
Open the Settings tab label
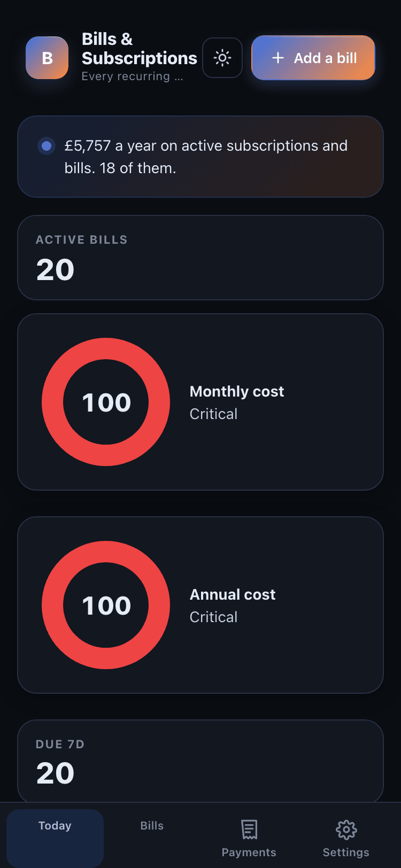(x=346, y=852)
